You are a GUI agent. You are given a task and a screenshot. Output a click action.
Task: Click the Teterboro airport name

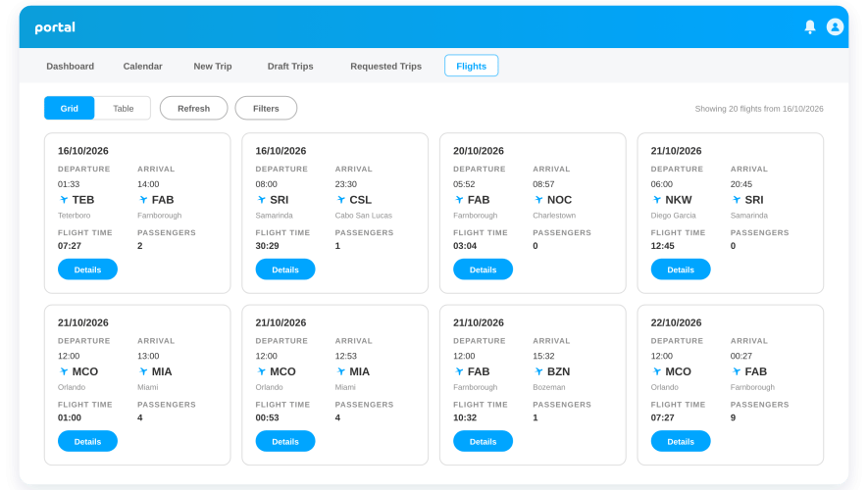(75, 216)
